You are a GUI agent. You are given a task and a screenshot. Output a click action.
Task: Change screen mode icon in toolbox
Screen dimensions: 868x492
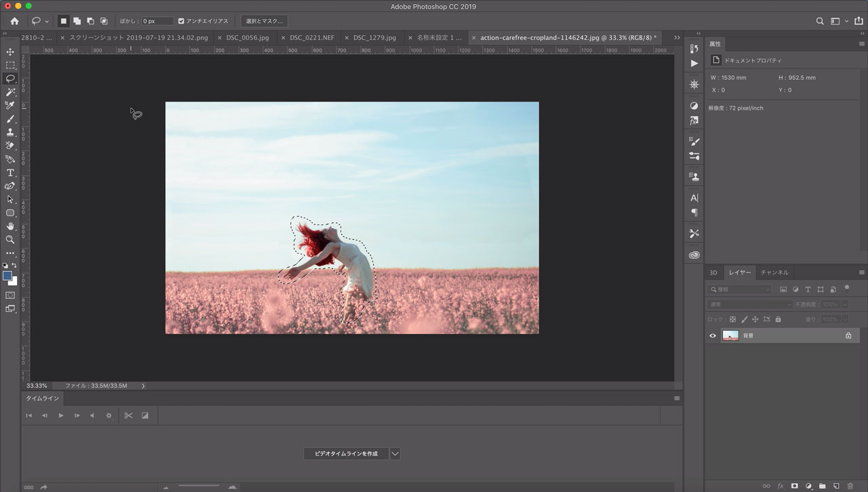10,309
